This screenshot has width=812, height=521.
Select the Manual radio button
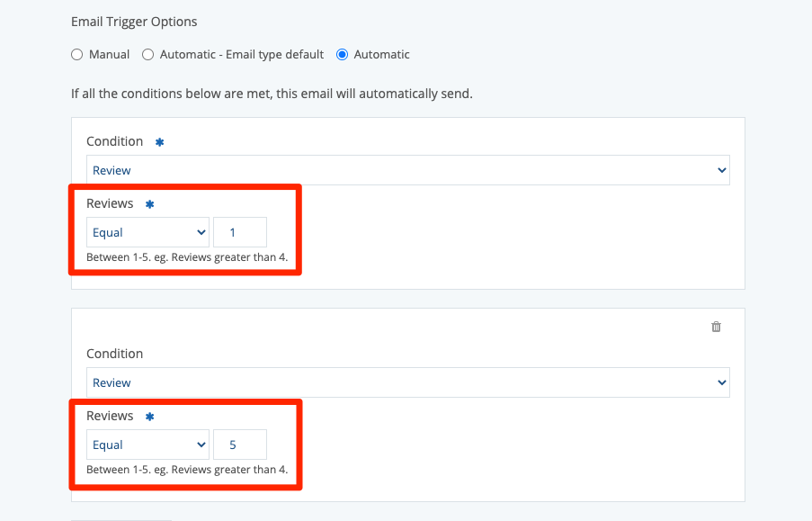77,55
